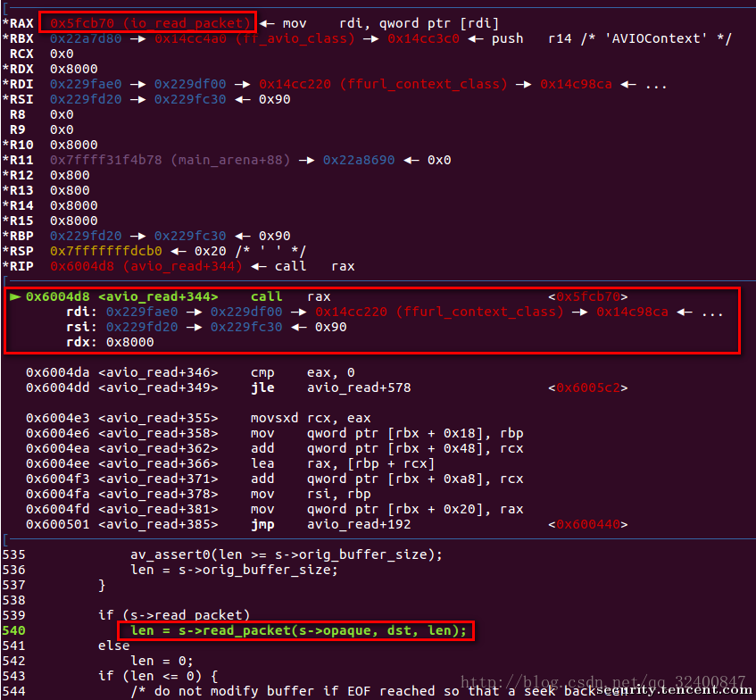Click the 'mov rdi, qword ptr [rdi]' instruction text
Image resolution: width=756 pixels, height=700 pixels.
[391, 23]
